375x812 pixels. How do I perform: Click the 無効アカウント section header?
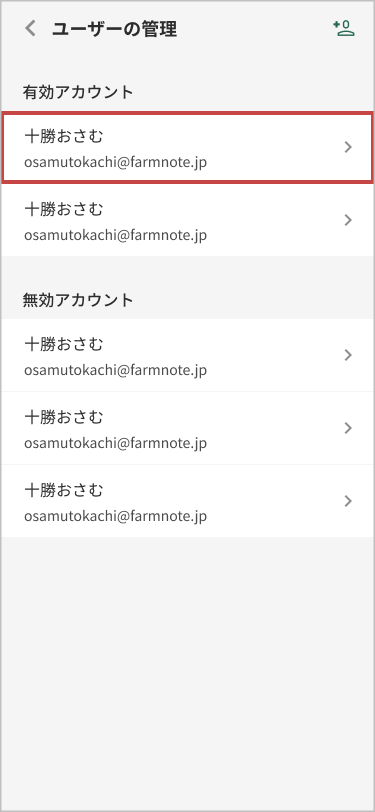coord(78,300)
